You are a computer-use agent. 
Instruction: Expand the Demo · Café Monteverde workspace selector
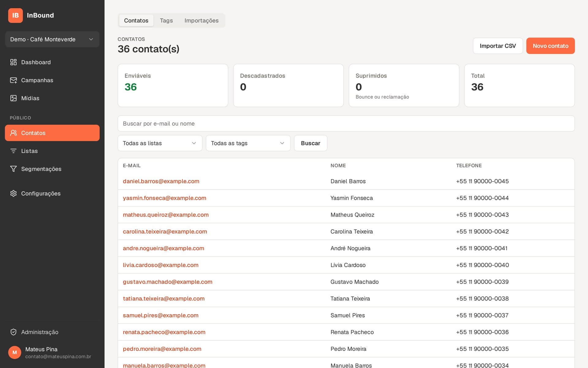click(52, 39)
